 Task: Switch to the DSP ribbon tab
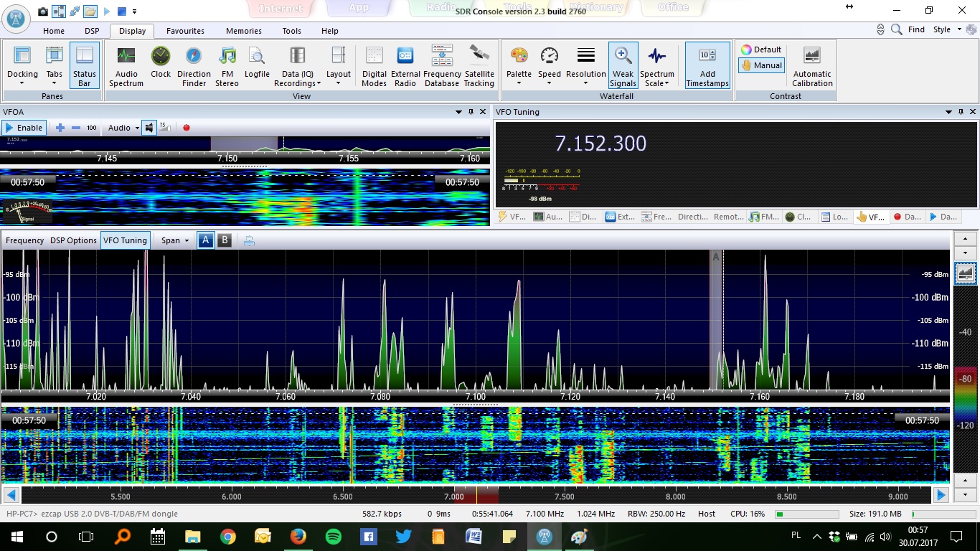(92, 31)
